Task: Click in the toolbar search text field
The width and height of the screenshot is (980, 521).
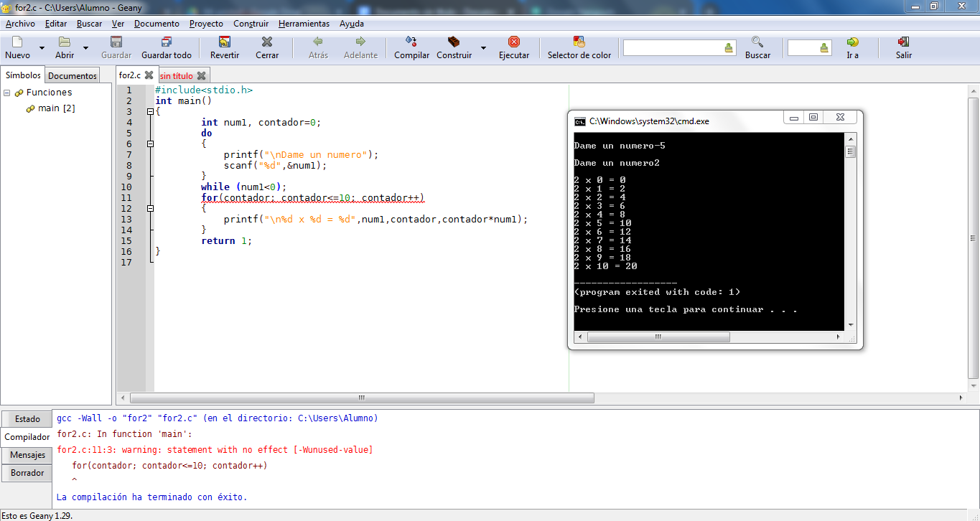Action: click(673, 48)
